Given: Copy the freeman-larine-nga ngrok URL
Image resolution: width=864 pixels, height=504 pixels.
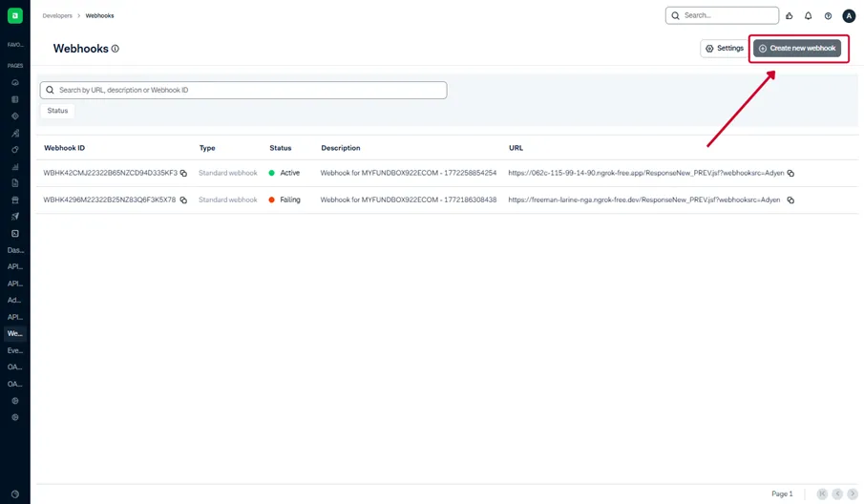Looking at the screenshot, I should pos(790,199).
